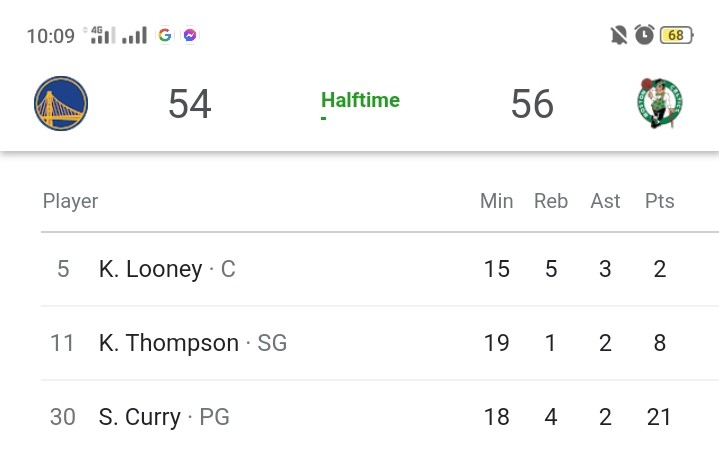Tap the second signal bars icon
The width and height of the screenshot is (719, 453).
click(x=134, y=35)
